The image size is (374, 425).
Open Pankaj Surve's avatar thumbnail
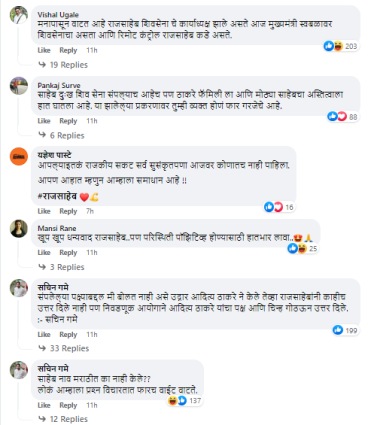pyautogui.click(x=19, y=85)
